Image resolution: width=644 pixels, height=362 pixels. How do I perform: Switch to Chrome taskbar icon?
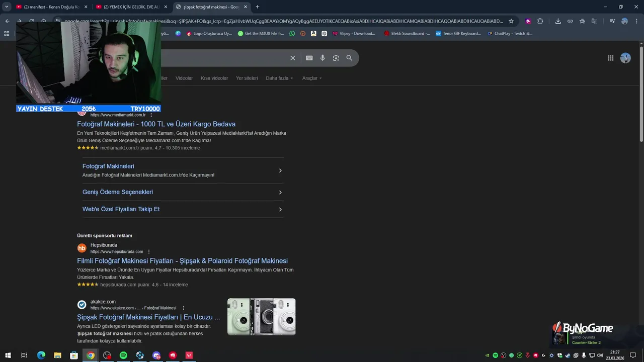(91, 355)
